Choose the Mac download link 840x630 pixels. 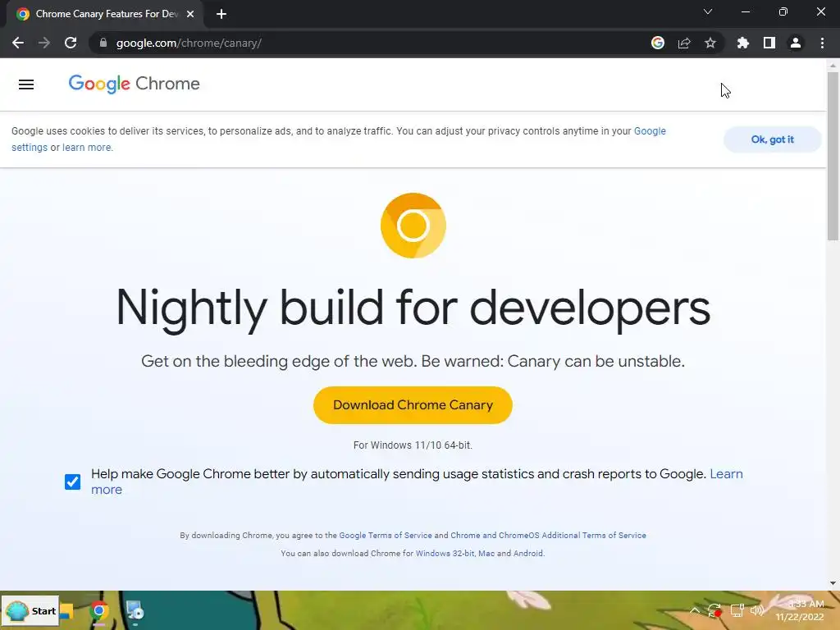tap(486, 554)
